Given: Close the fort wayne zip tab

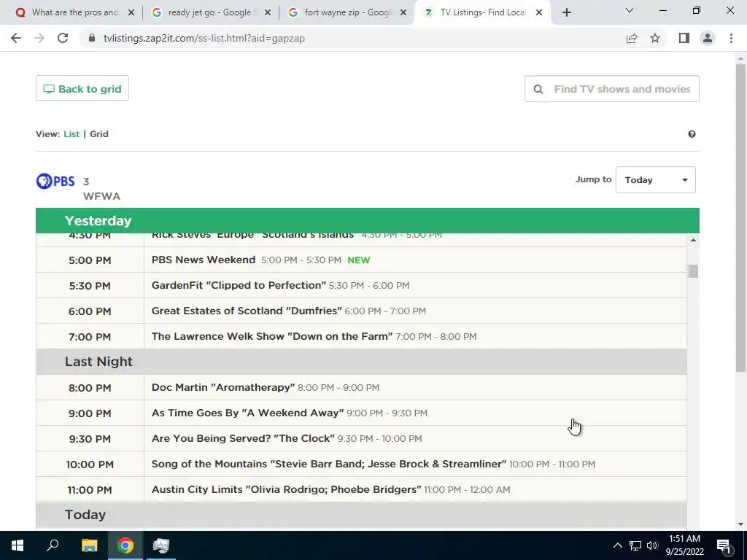Looking at the screenshot, I should click(403, 13).
